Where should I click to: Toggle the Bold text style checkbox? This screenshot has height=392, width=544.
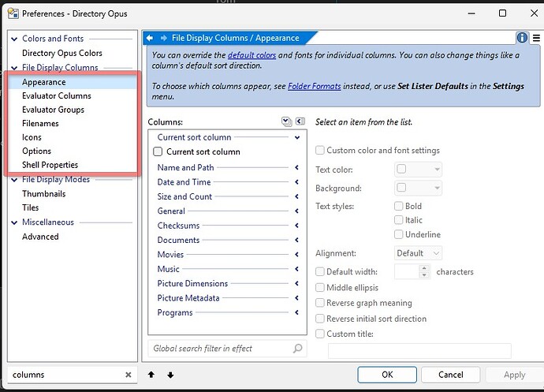(x=399, y=206)
